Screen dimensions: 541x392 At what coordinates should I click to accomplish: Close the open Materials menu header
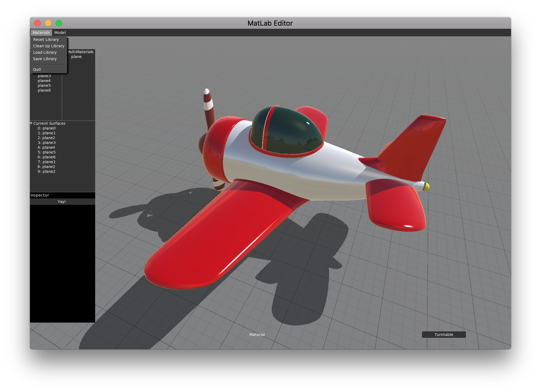[x=41, y=33]
